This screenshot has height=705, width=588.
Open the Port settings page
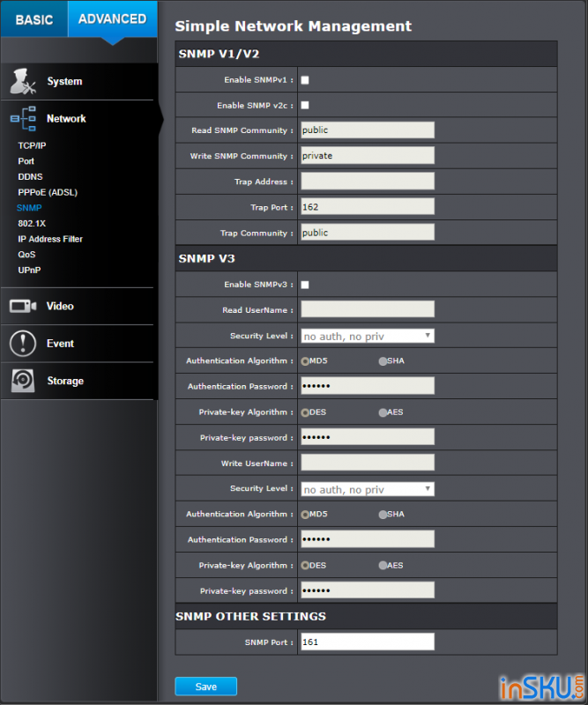(26, 161)
